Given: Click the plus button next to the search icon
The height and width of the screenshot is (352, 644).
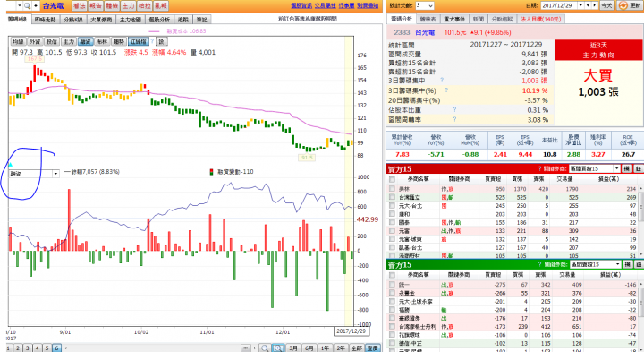Looking at the screenshot, I should pos(36,5).
